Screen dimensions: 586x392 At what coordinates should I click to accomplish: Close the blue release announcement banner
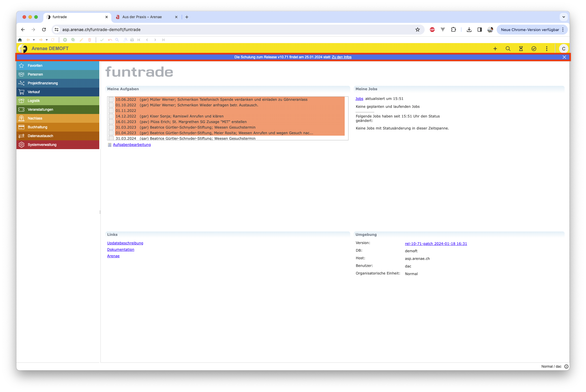[564, 57]
